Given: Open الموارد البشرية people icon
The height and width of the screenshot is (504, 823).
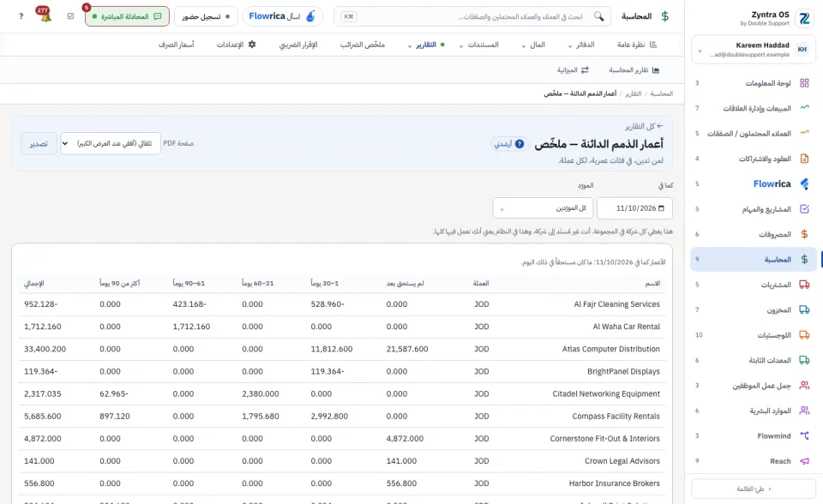Looking at the screenshot, I should tap(804, 411).
